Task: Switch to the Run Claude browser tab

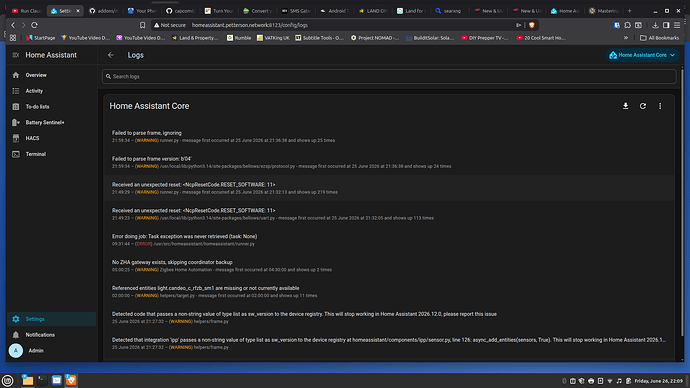Action: pyautogui.click(x=26, y=11)
